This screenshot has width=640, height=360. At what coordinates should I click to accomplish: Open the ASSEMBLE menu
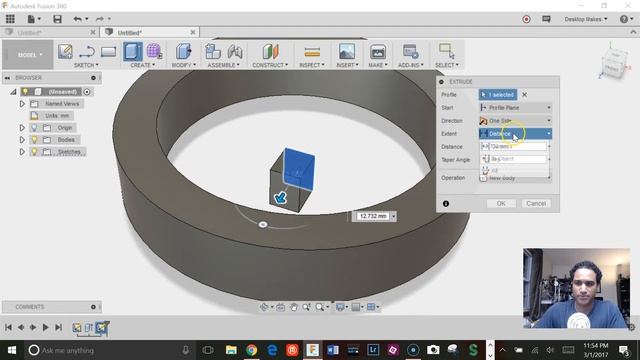(x=223, y=65)
